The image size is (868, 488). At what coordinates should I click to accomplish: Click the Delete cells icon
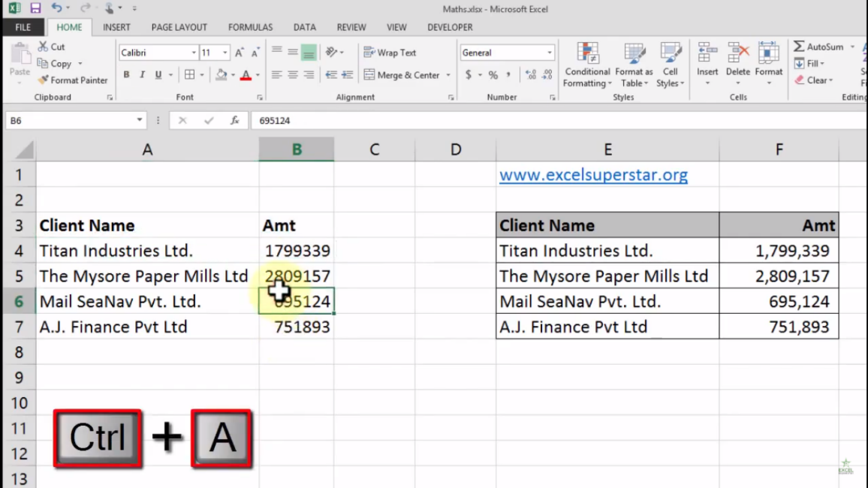[738, 53]
